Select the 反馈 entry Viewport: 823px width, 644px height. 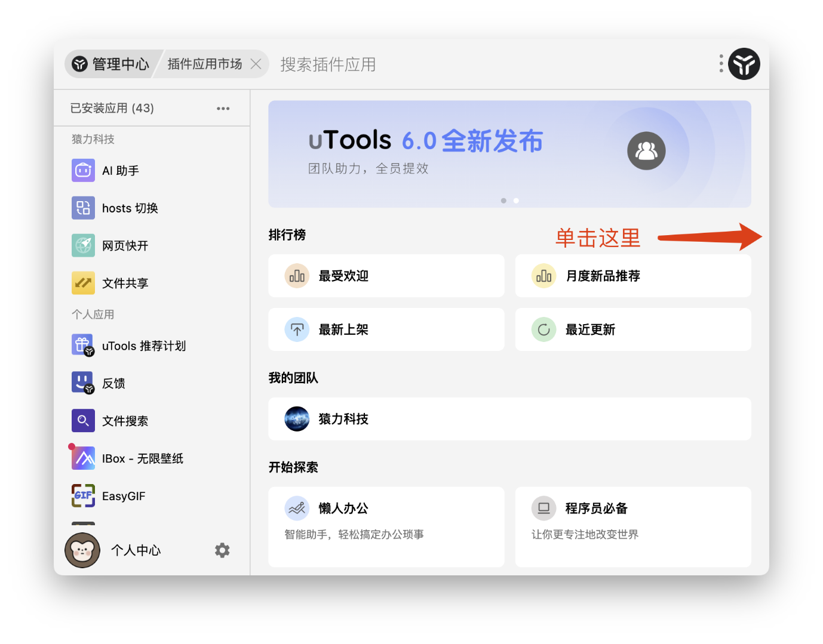pyautogui.click(x=152, y=383)
